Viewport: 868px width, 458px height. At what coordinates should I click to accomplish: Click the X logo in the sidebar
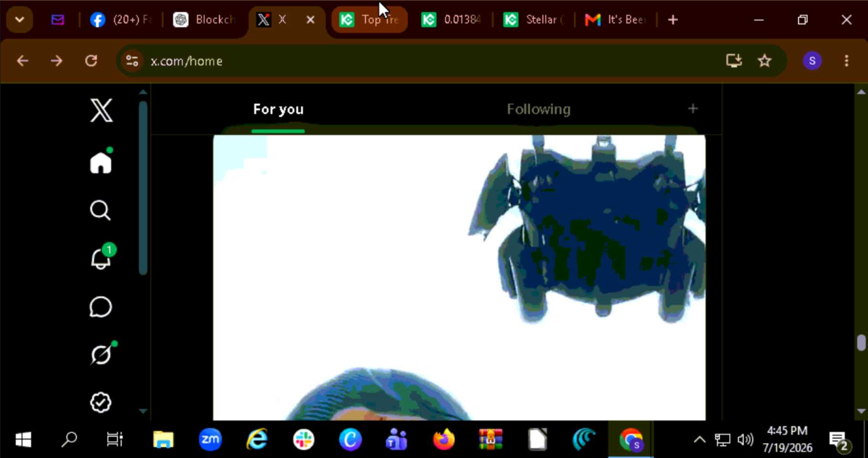tap(102, 111)
